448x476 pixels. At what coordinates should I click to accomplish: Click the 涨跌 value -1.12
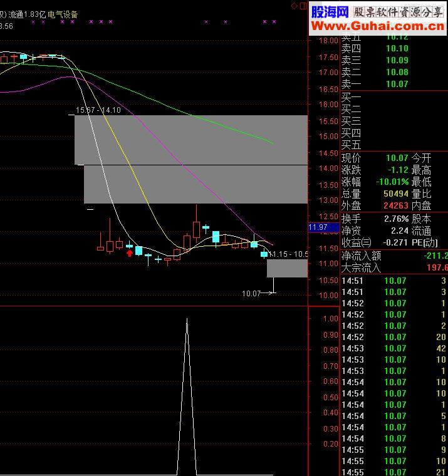(x=399, y=170)
